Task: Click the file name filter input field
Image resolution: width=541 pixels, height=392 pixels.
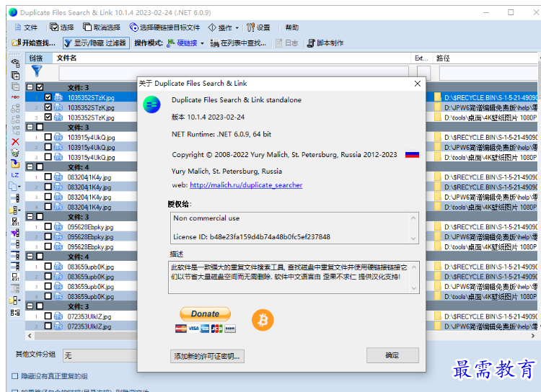Action: [x=234, y=73]
